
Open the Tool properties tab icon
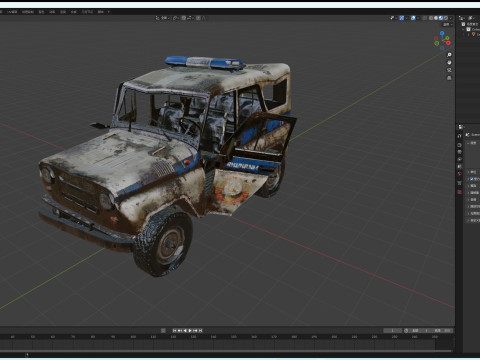(x=459, y=136)
